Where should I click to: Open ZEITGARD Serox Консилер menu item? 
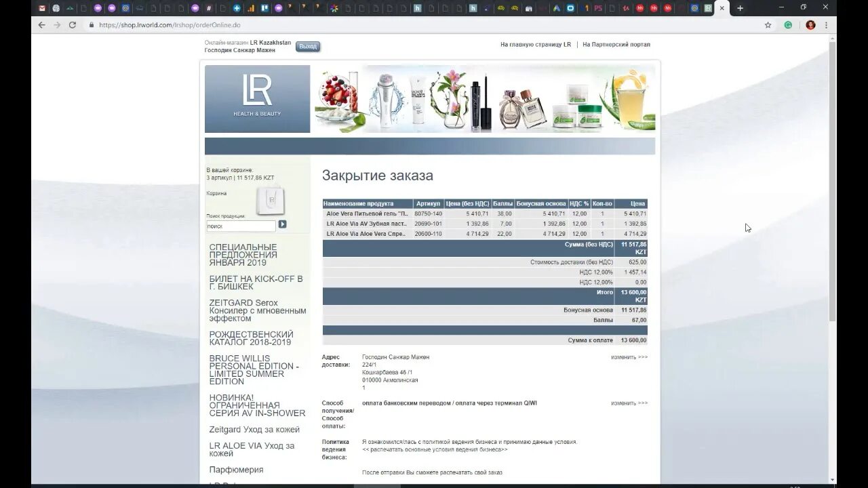(258, 310)
